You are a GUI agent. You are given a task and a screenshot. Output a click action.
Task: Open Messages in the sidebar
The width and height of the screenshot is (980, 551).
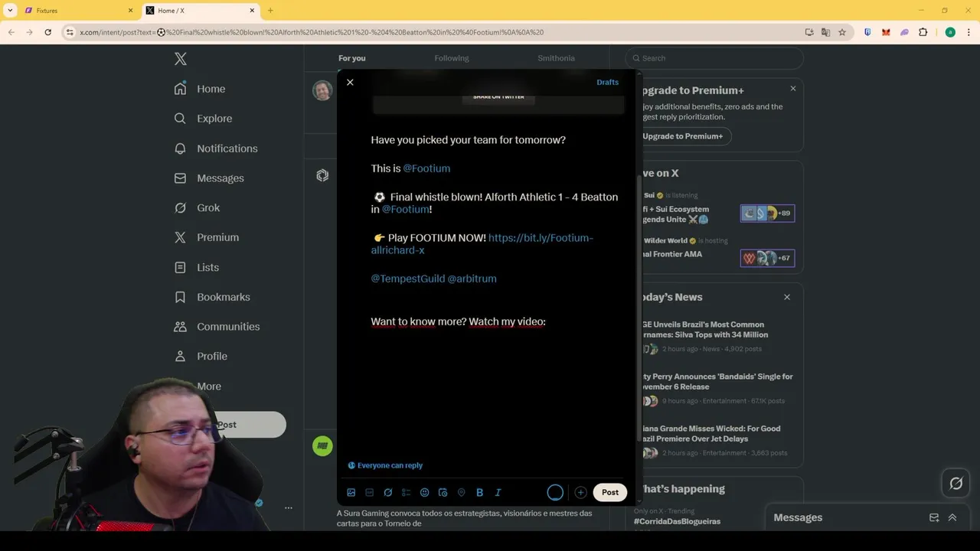click(x=209, y=178)
